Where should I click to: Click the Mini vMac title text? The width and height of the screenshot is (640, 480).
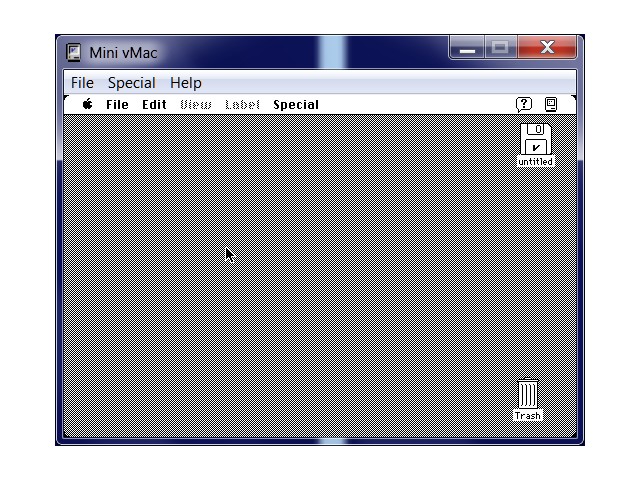[123, 53]
